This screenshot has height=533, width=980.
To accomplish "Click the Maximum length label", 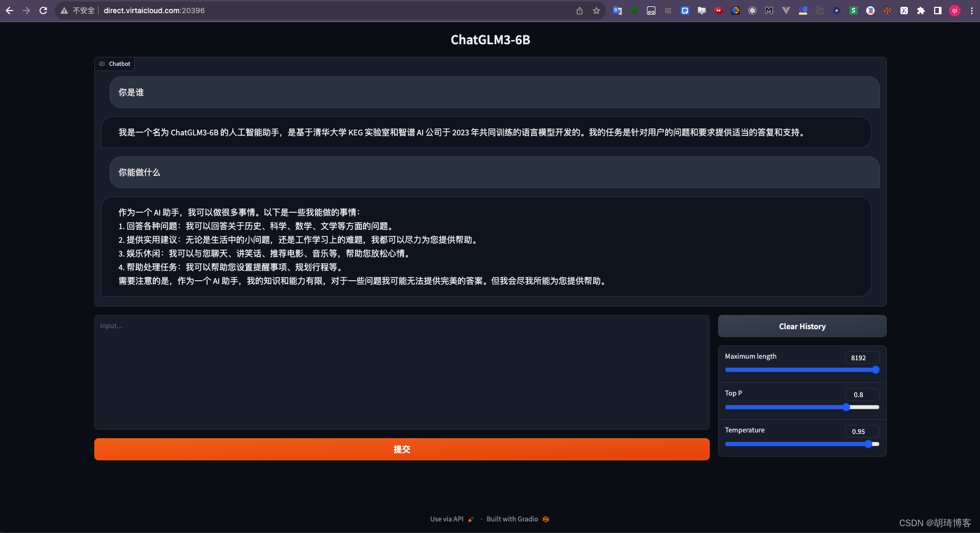I will tap(750, 357).
